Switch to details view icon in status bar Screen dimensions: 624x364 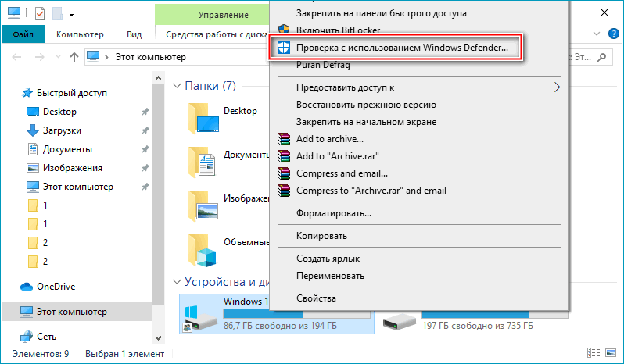594,352
